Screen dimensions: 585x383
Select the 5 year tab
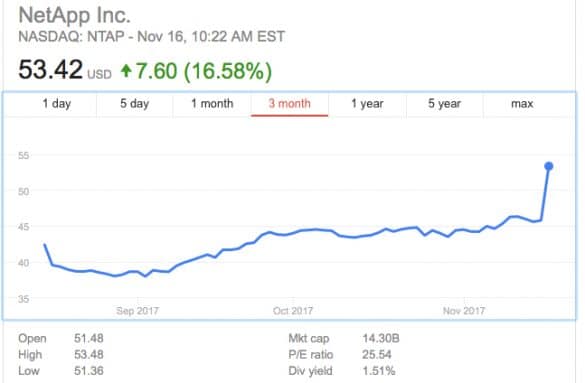coord(444,104)
